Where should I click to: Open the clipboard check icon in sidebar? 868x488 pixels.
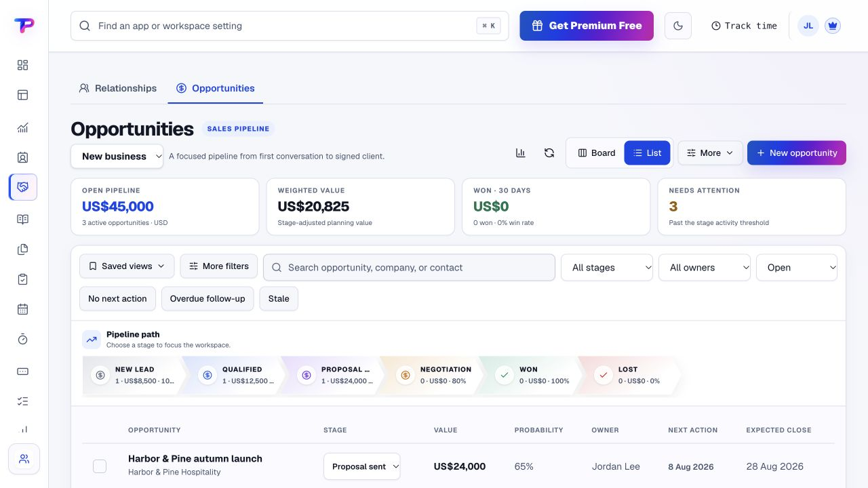22,279
